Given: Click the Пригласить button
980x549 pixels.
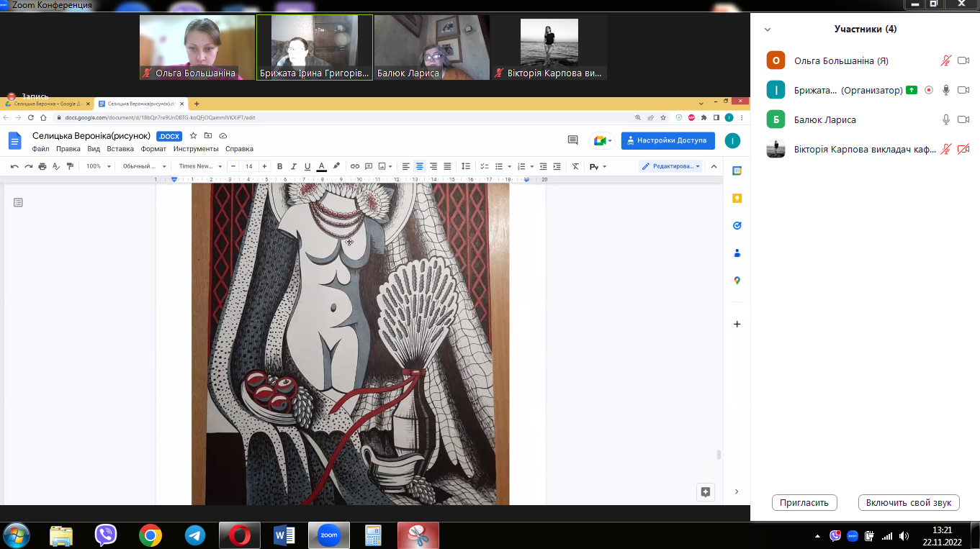Looking at the screenshot, I should coord(804,503).
